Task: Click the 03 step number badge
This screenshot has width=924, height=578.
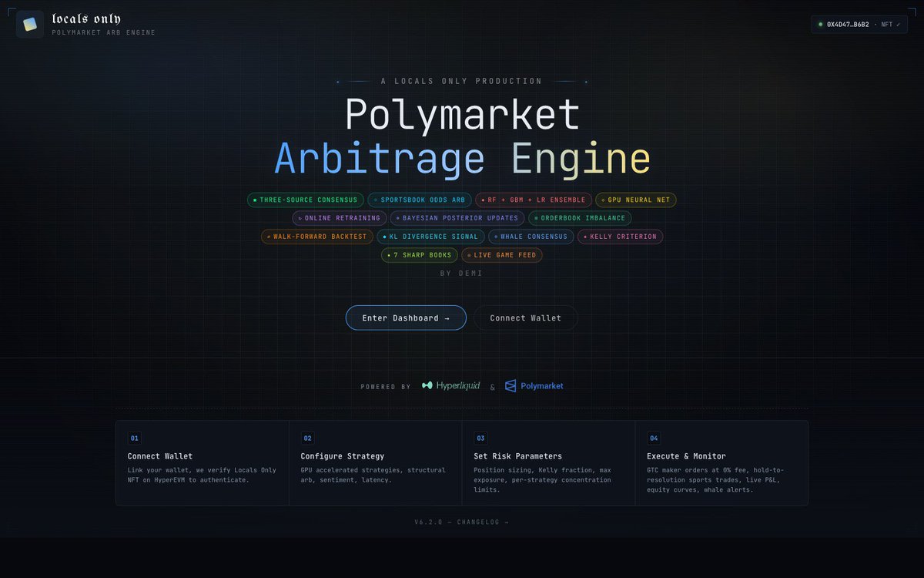Action: (481, 438)
